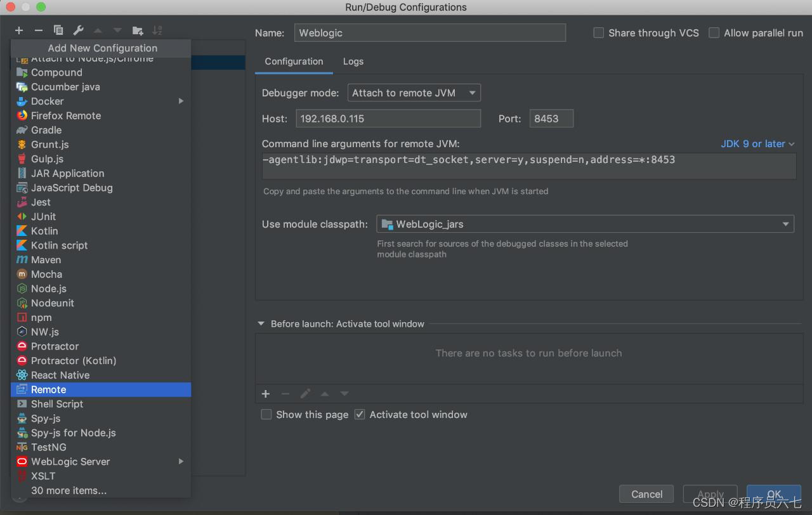The width and height of the screenshot is (812, 515).
Task: Toggle Show this page checkbox
Action: click(266, 414)
